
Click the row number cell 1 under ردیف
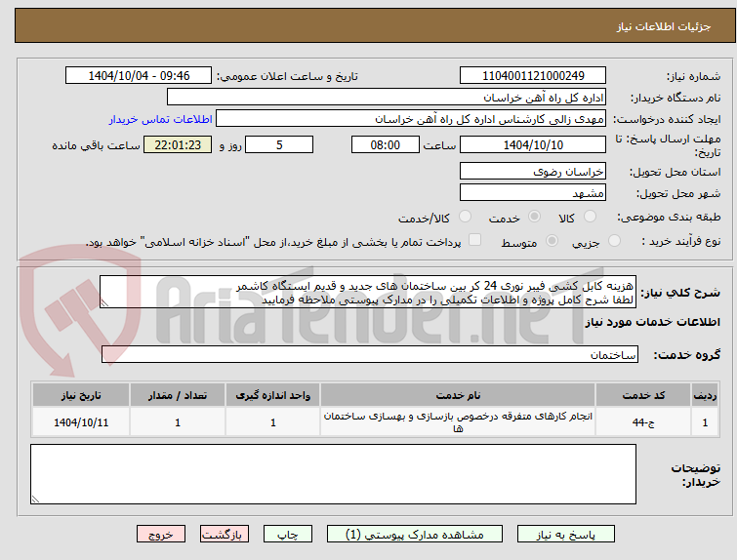pyautogui.click(x=705, y=422)
